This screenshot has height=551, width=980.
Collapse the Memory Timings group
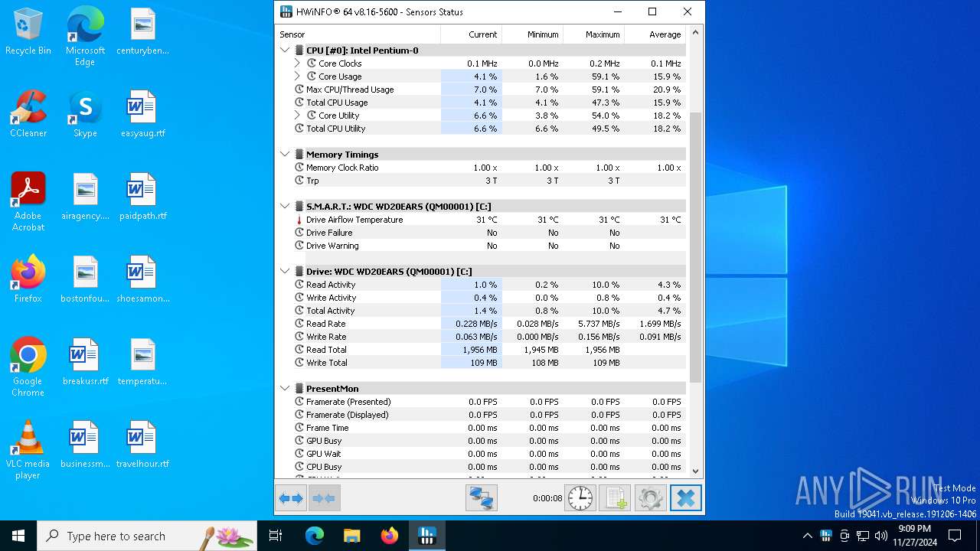(285, 155)
